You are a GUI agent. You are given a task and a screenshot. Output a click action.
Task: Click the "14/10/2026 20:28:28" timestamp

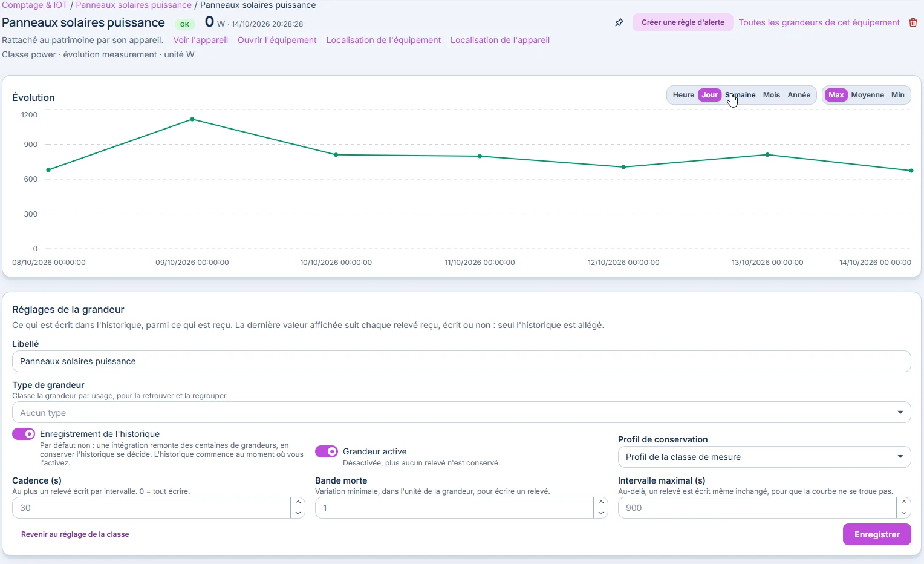[267, 24]
